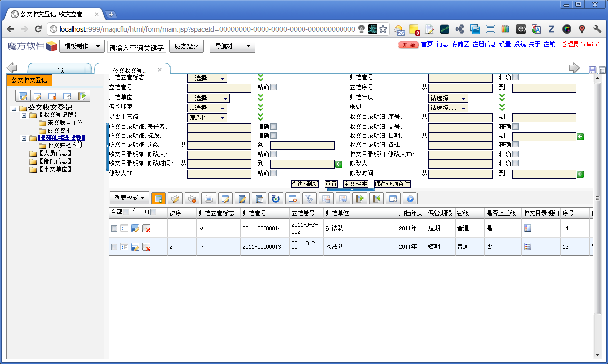Click the filter funnel icon in list toolbar
Screen dimensions: 608x364
309,198
